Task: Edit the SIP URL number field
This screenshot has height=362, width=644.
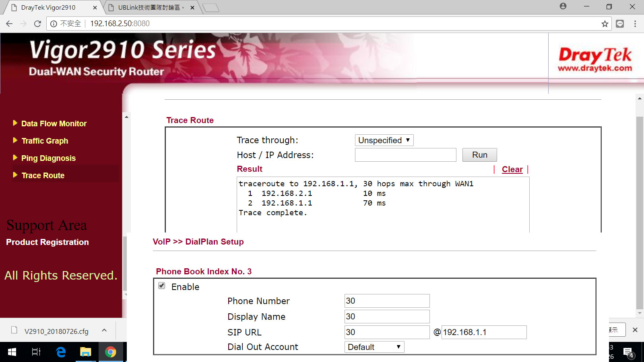Action: point(387,332)
